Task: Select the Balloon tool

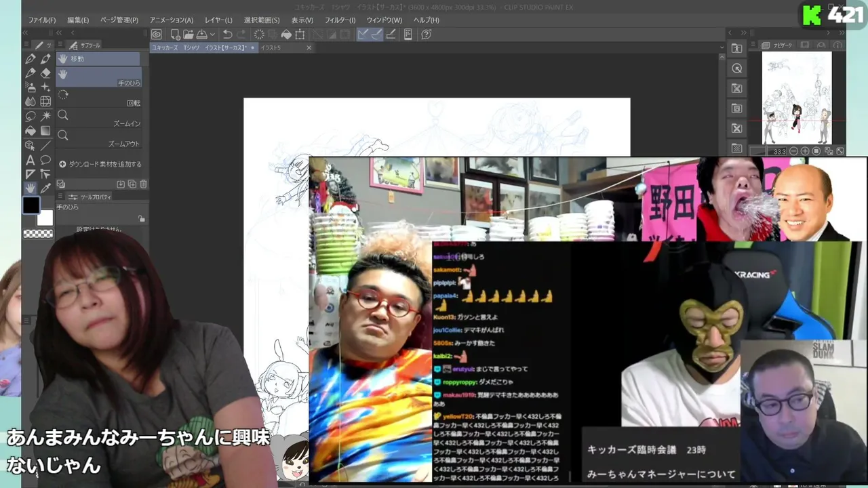Action: click(45, 161)
